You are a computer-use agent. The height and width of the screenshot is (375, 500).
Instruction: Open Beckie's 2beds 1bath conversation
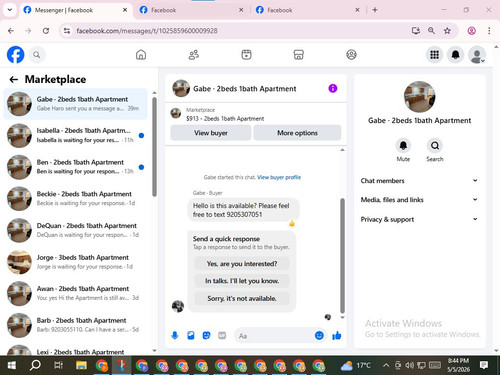pos(75,199)
